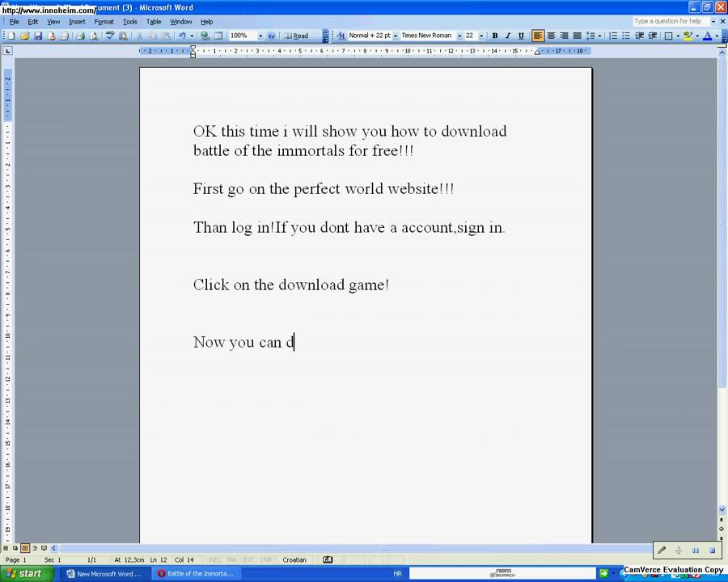
Task: Run Spelling and Grammar check
Action: pyautogui.click(x=110, y=36)
